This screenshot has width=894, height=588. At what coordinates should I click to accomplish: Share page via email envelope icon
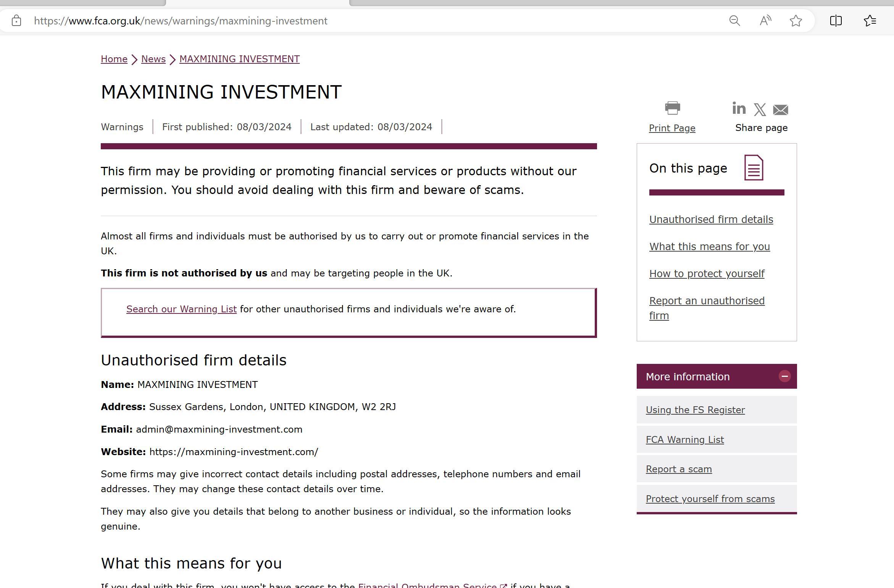780,110
